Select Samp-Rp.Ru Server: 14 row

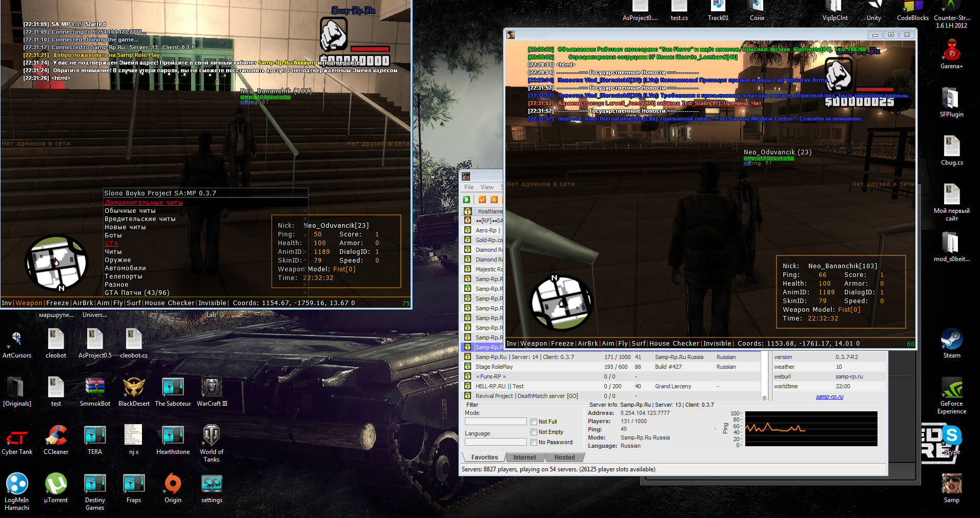pyautogui.click(x=612, y=357)
